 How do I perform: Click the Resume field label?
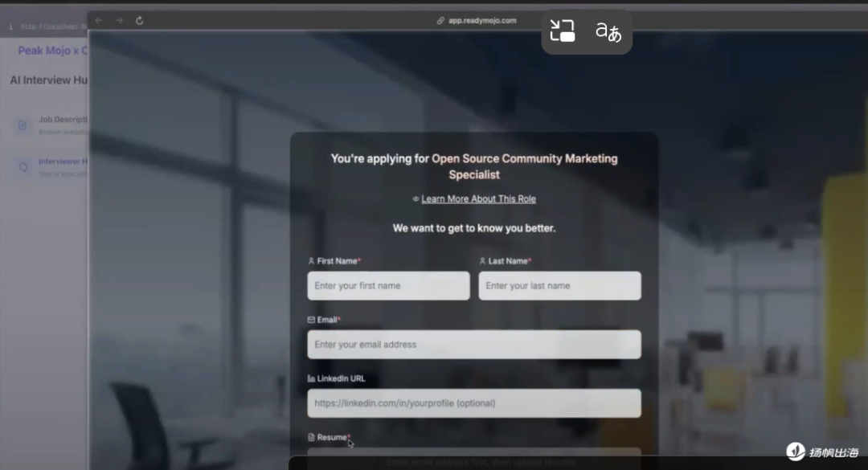330,437
